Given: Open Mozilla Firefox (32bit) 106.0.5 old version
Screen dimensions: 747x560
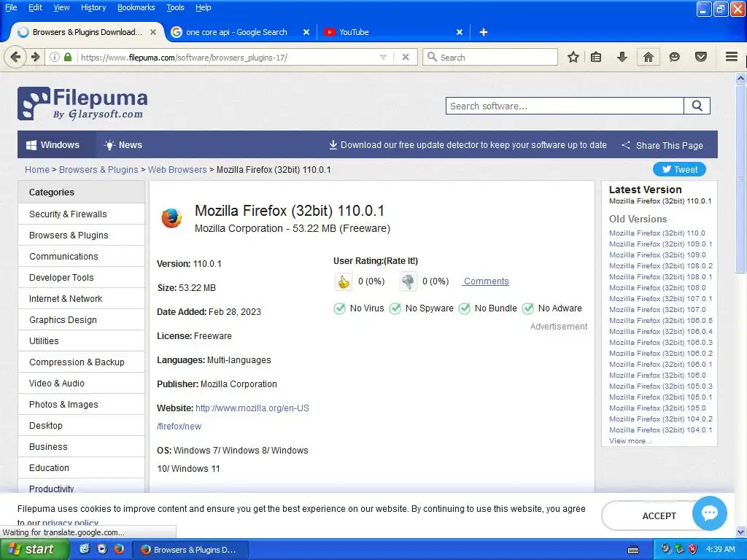Looking at the screenshot, I should pos(660,321).
